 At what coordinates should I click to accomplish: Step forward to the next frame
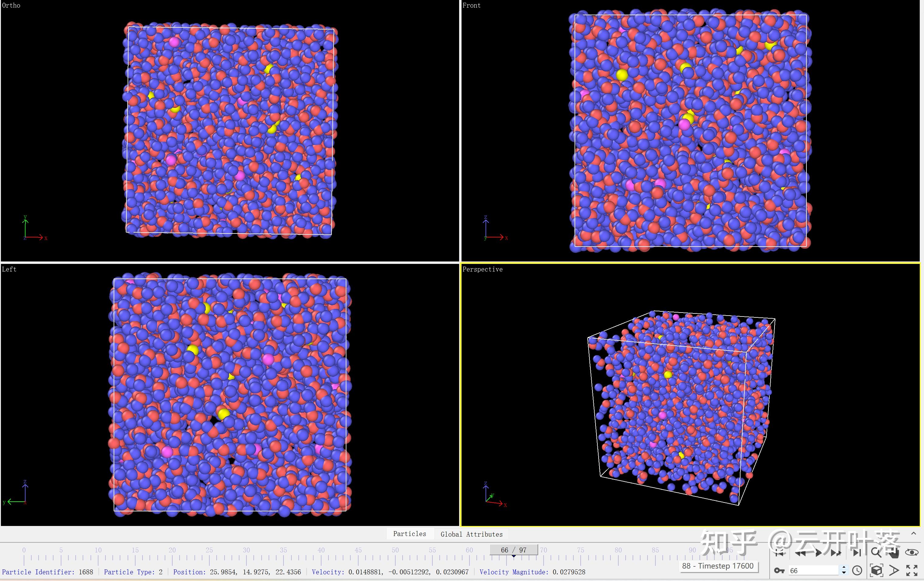point(836,553)
